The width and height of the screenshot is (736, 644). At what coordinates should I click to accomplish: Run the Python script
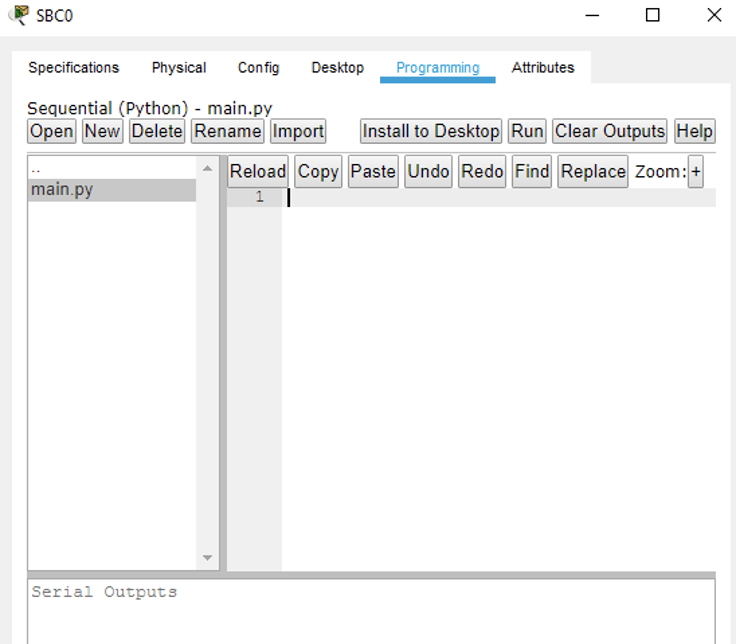(x=527, y=131)
